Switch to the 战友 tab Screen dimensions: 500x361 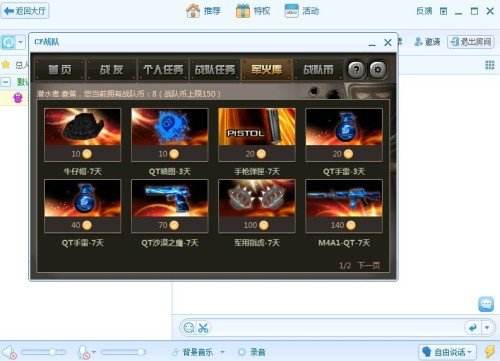tap(111, 70)
